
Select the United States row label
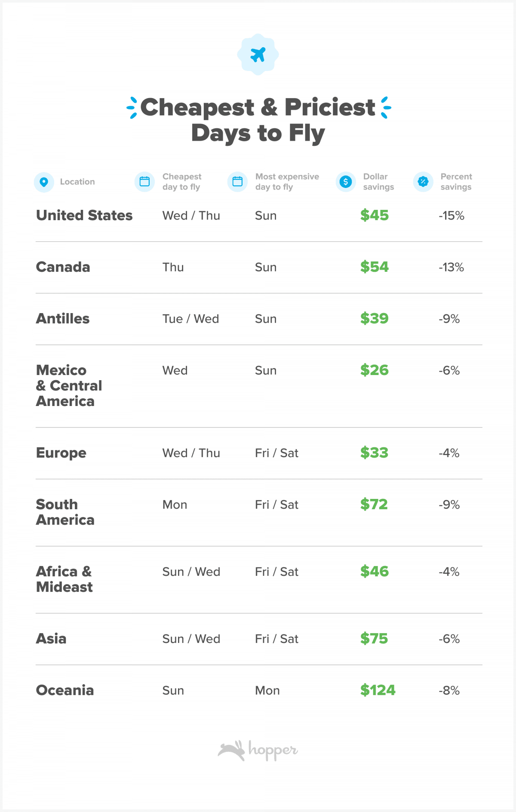coord(84,215)
